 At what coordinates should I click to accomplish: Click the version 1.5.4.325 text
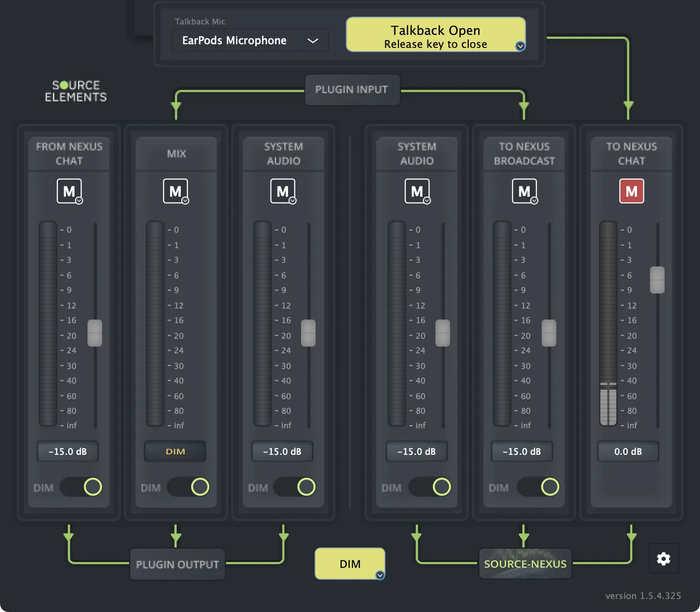click(643, 596)
